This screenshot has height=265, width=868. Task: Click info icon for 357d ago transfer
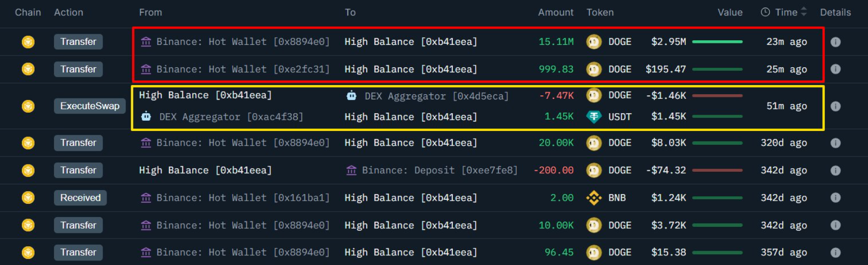(835, 252)
